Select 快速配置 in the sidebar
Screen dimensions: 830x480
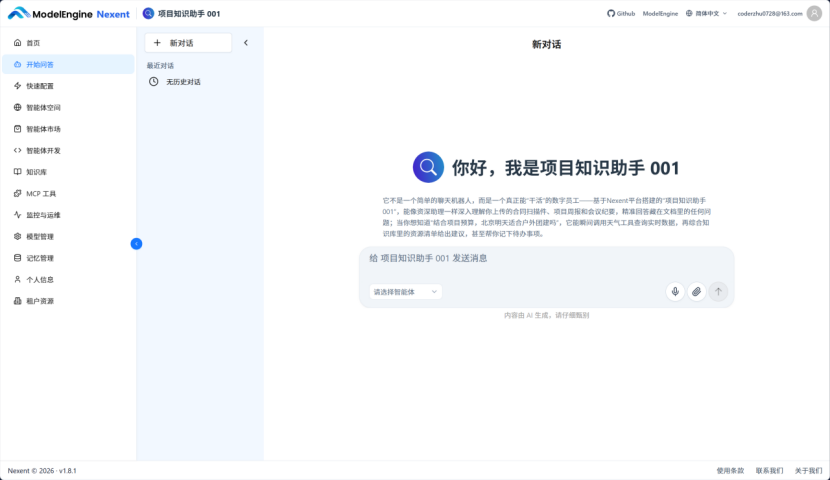(x=68, y=86)
